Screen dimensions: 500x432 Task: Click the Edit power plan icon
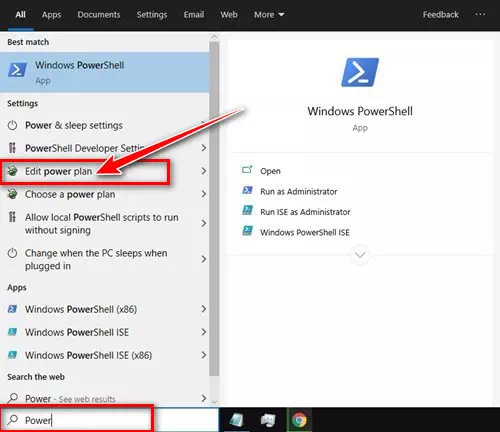[x=12, y=171]
